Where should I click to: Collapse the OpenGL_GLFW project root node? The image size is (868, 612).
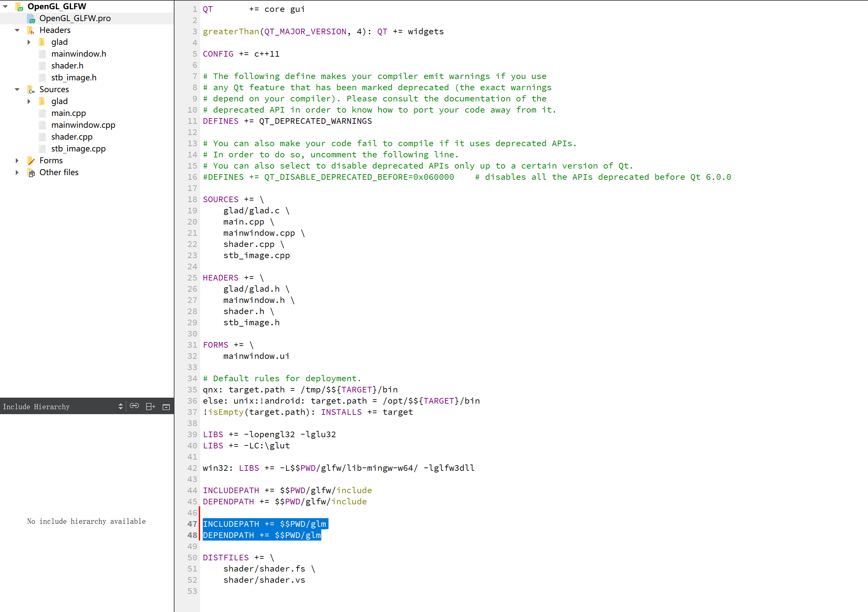click(x=6, y=7)
